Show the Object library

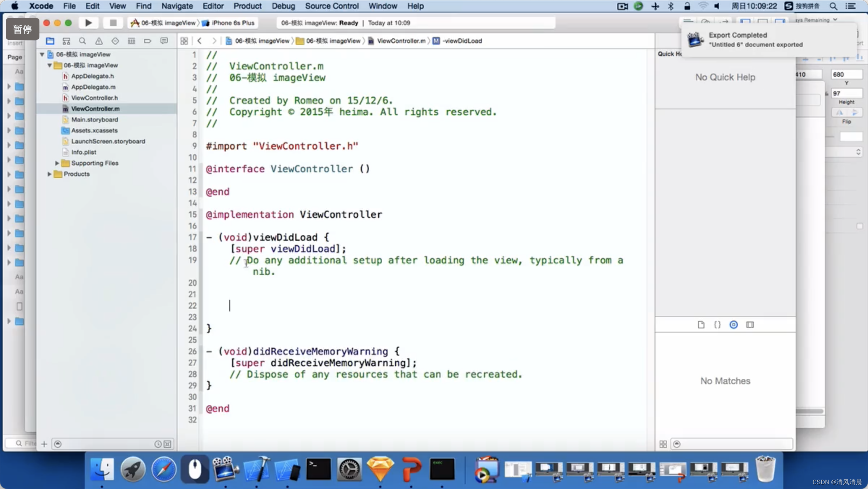click(733, 324)
